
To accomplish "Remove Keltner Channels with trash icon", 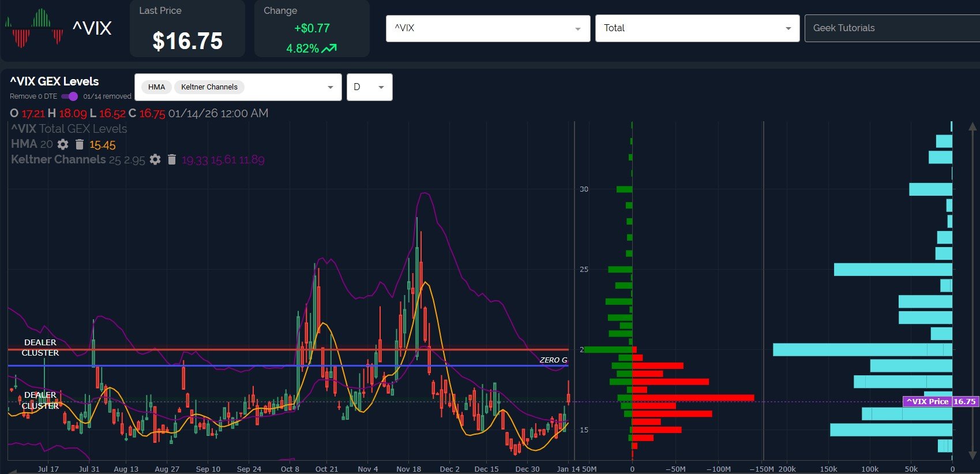I will (172, 159).
